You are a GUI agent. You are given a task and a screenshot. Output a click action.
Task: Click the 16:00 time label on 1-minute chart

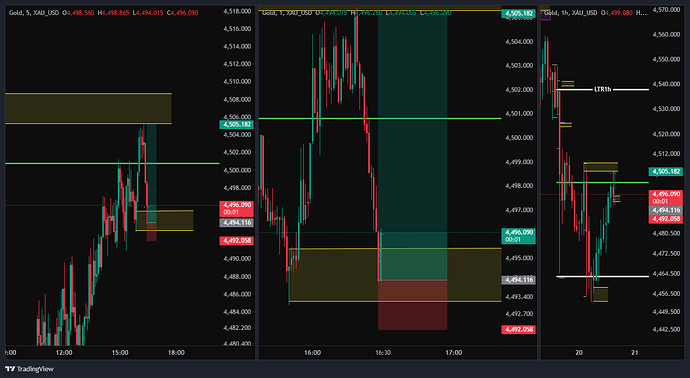click(x=312, y=352)
